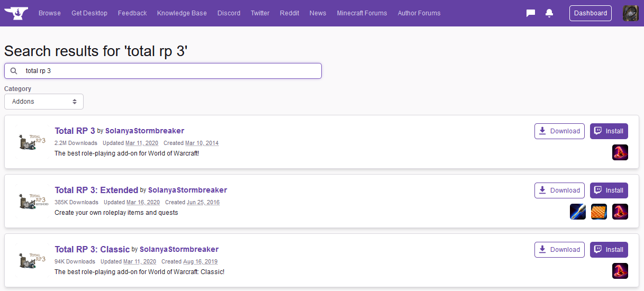Open Knowledge Base nav link
Viewport: 644px width, 291px height.
182,13
